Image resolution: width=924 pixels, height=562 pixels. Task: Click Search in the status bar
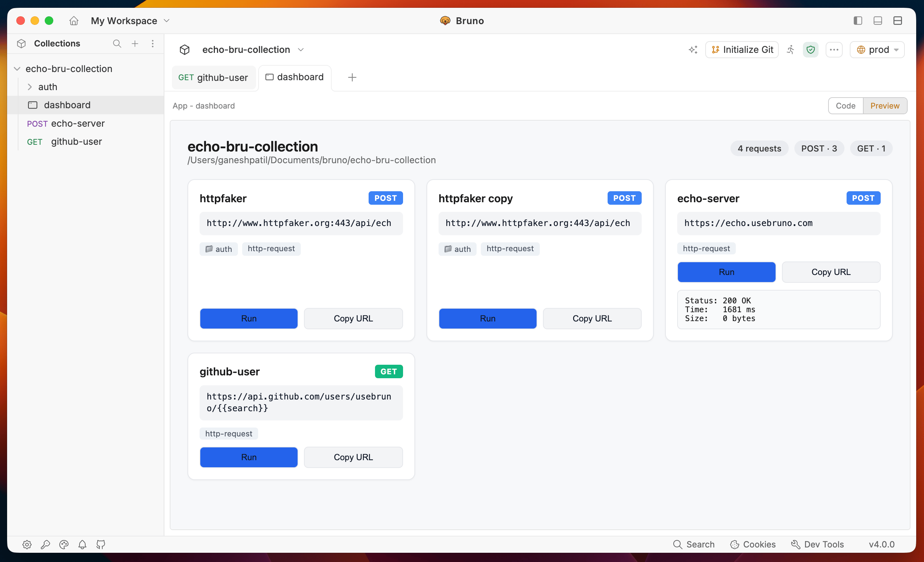coord(694,544)
